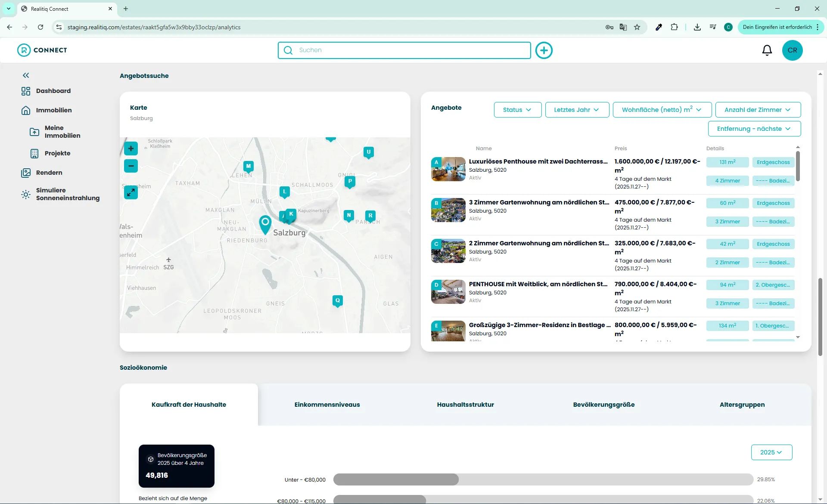Open listing Großzügige 3-Zimmer-Residenz
Viewport: 827px width, 504px height.
click(540, 325)
